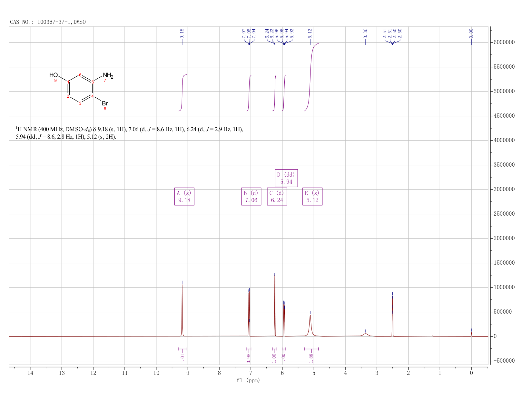The height and width of the screenshot is (411, 532).
Task: Click the broad NH2 peak at 5.12 ppm
Action: 310,326
